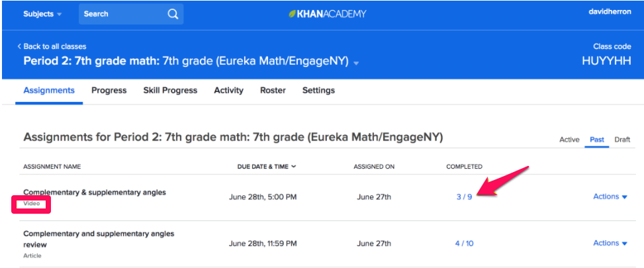Show Active assignments filter
This screenshot has height=268, width=644.
[569, 140]
